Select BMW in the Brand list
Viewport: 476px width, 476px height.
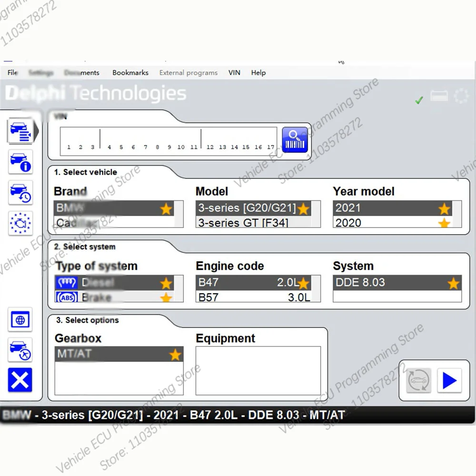114,208
